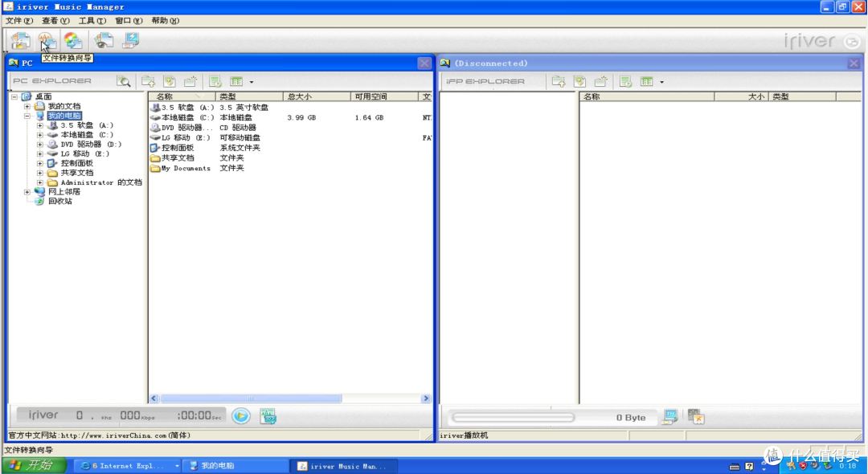Expand the 网上邻居 tree node
Image resolution: width=868 pixels, height=474 pixels.
(x=27, y=191)
